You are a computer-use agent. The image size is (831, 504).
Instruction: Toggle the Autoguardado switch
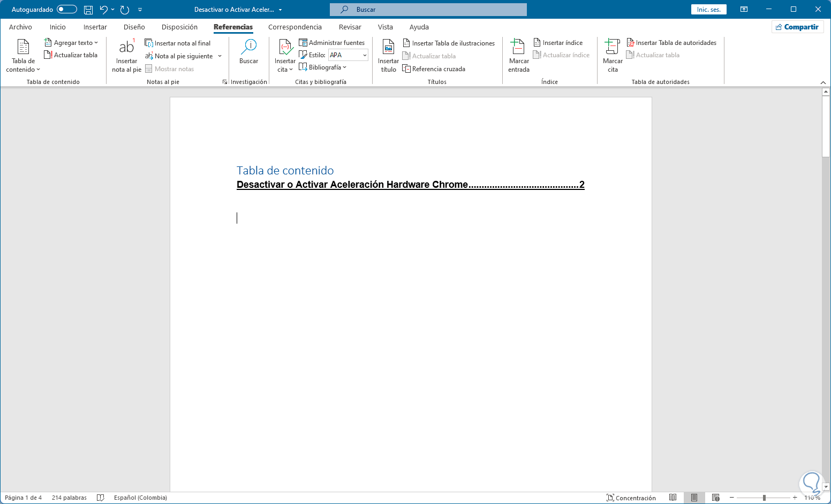coord(67,10)
